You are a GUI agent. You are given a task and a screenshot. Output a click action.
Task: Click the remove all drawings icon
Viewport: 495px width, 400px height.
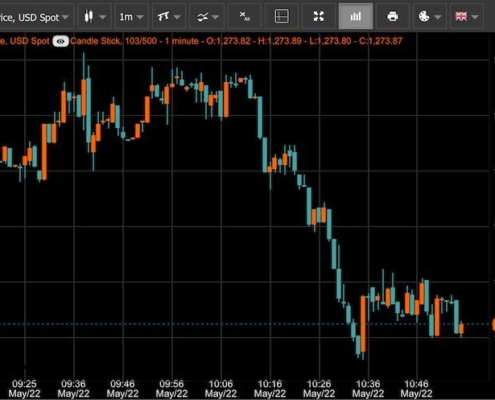245,16
